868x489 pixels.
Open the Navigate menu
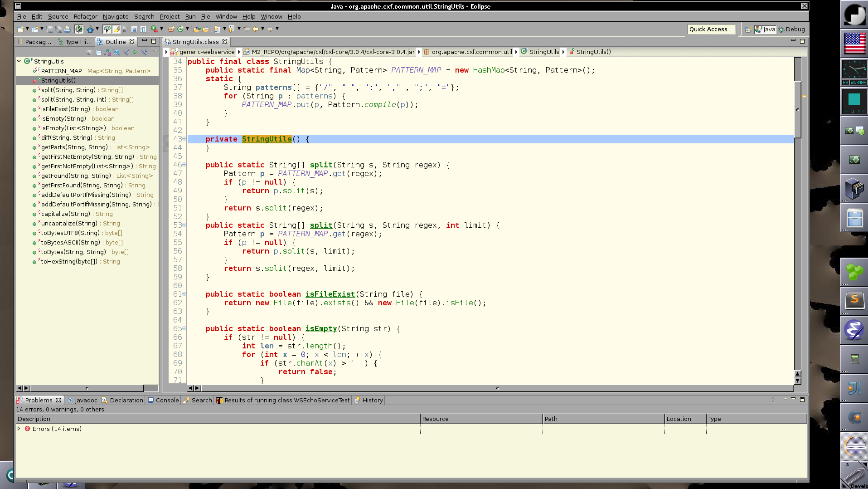point(116,16)
